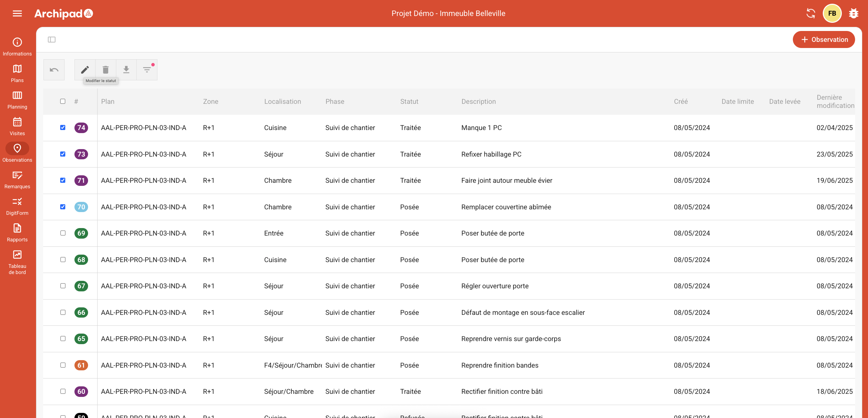Sort by Créé column header
Image resolution: width=868 pixels, height=418 pixels.
[x=681, y=101]
